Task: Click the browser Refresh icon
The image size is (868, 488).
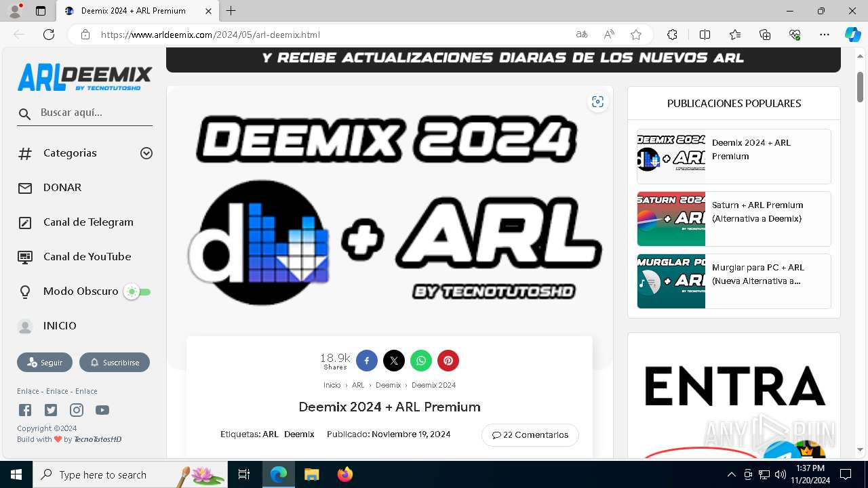Action: (49, 35)
